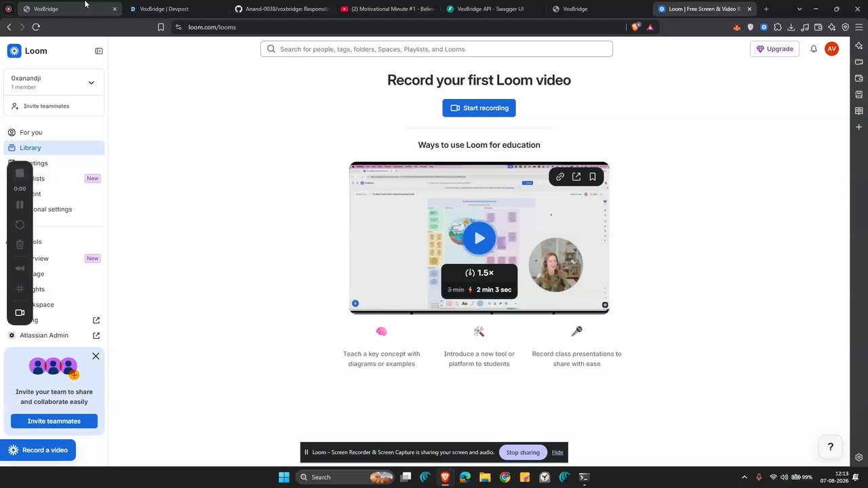Click the blue Invite teammates button
Image resolution: width=868 pixels, height=488 pixels.
(x=54, y=421)
